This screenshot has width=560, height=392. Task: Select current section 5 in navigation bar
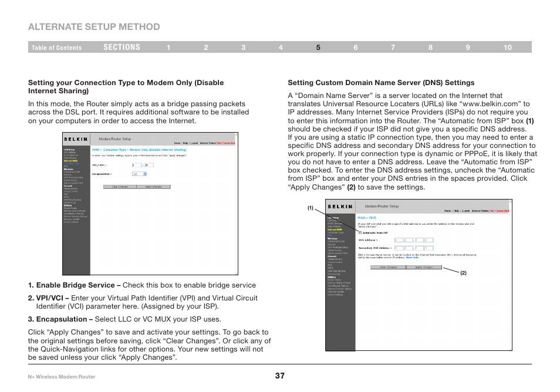(318, 47)
